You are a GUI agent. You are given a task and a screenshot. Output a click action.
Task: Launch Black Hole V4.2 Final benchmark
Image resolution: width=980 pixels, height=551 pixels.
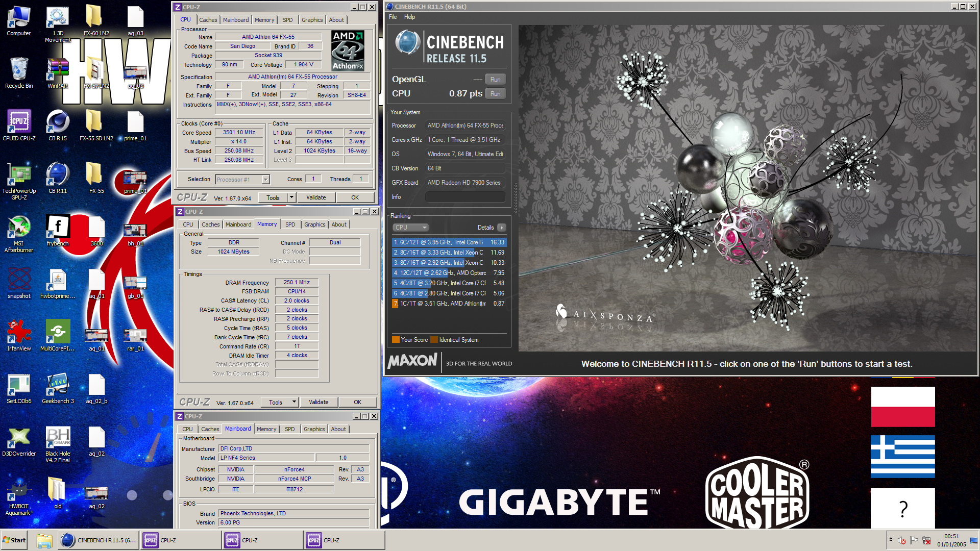pyautogui.click(x=58, y=445)
